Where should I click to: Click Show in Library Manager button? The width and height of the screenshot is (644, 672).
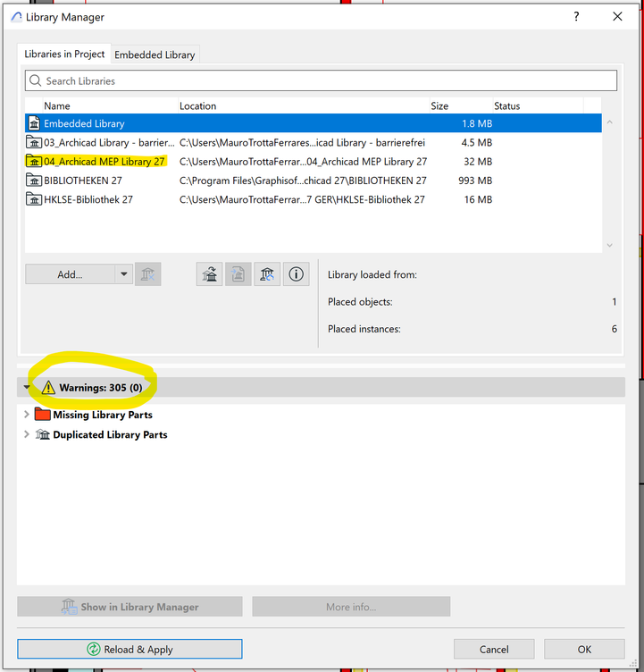click(130, 607)
